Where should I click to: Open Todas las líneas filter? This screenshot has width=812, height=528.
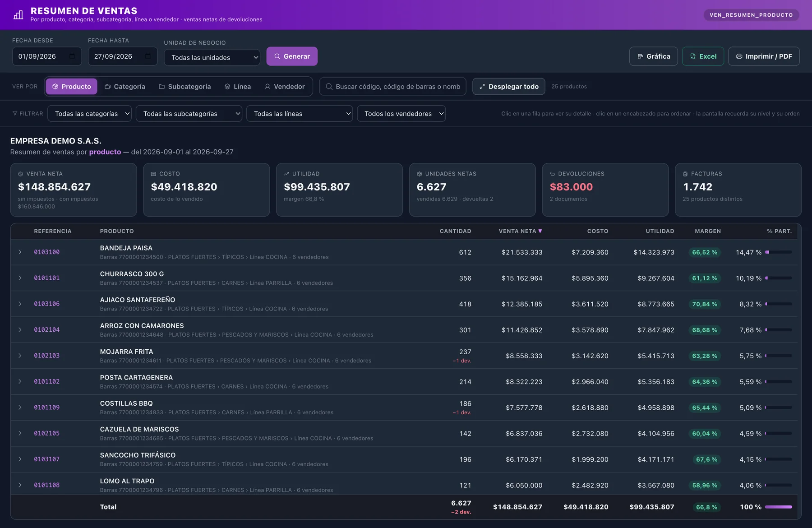300,114
